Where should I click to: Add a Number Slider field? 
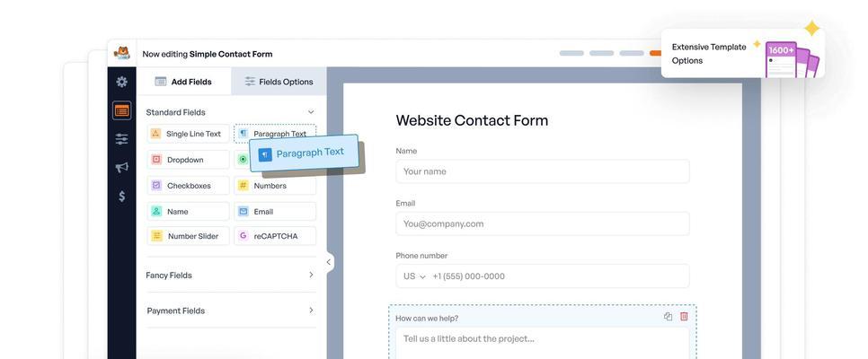(x=188, y=236)
